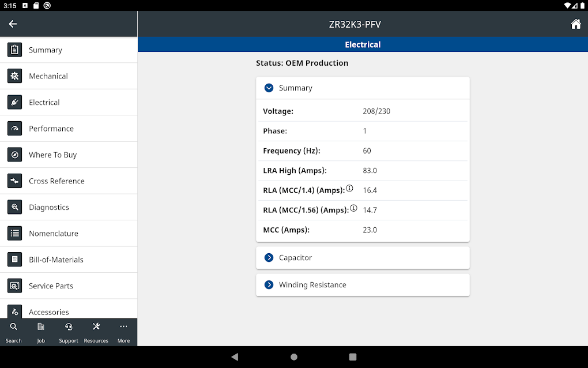
Task: Click the Wi-Fi status icon
Action: (567, 5)
